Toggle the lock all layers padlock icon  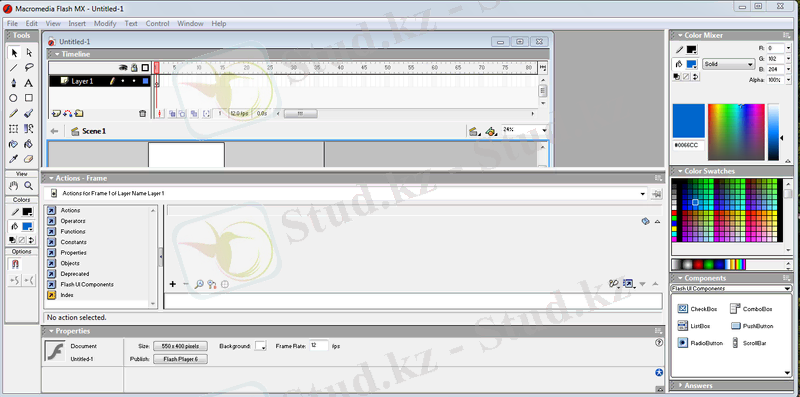[134, 67]
